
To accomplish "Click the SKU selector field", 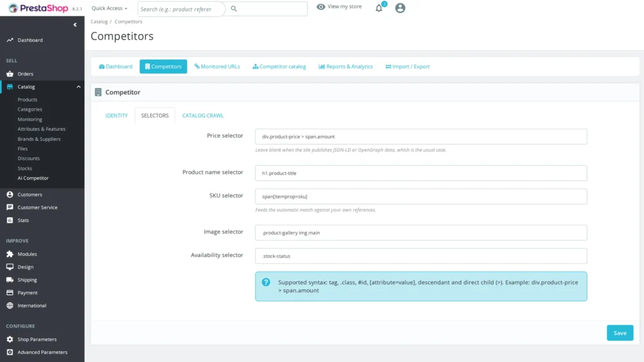I will 421,197.
